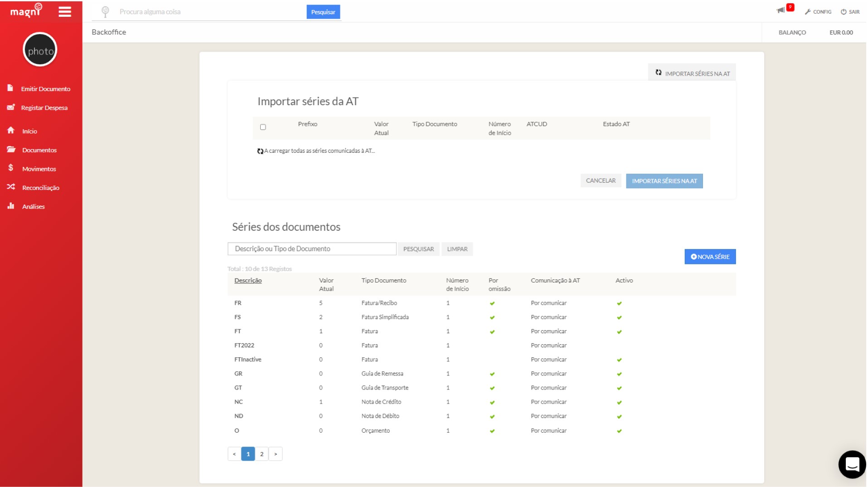868x487 pixels.
Task: Go to previous page arrow
Action: (x=234, y=454)
